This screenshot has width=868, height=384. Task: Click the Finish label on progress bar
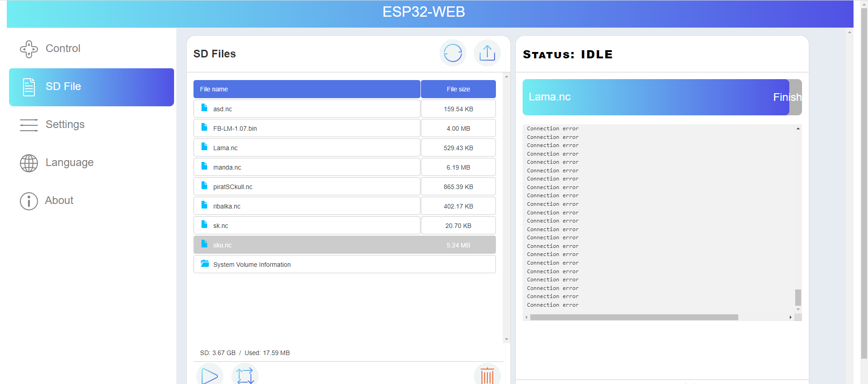tap(787, 97)
